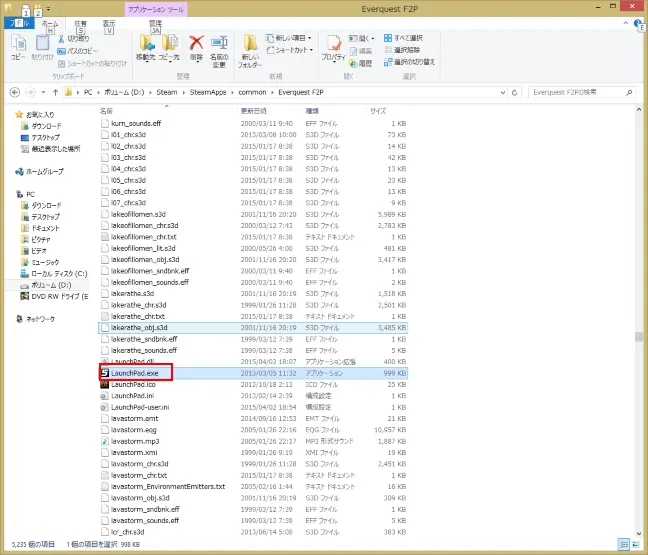Go up one folder level arrow
Viewport: 648px width, 555px height.
coord(55,92)
